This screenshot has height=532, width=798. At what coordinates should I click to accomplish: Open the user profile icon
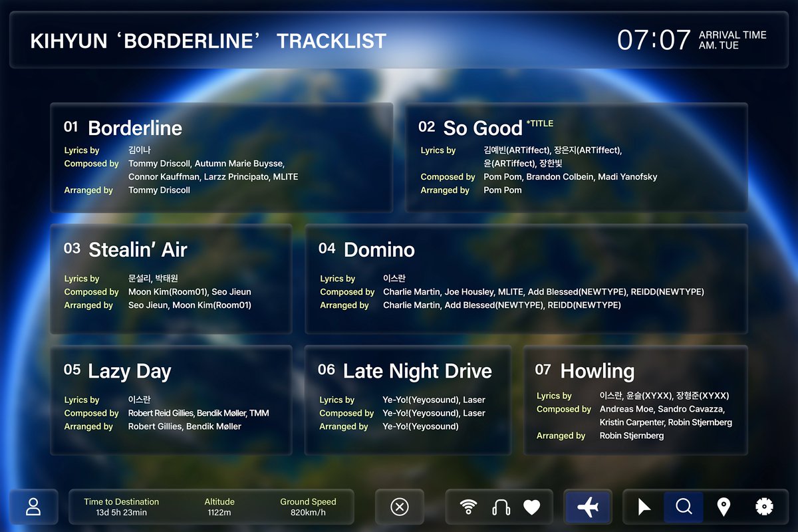tap(33, 507)
